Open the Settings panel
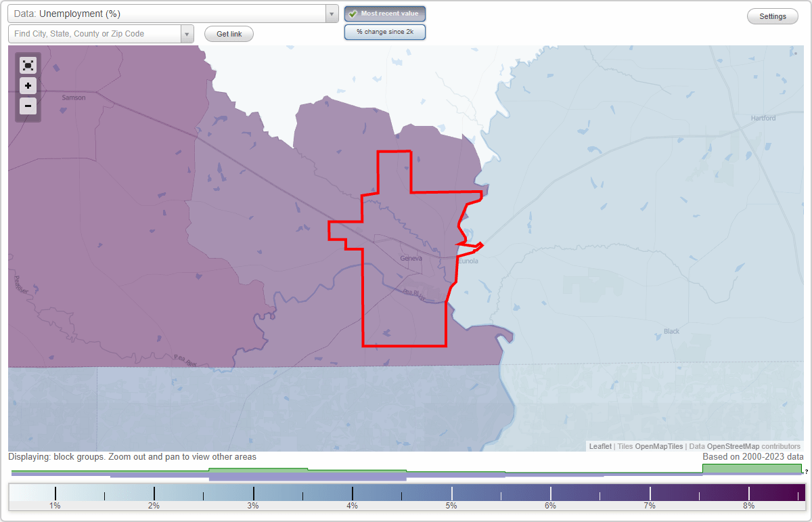 click(x=772, y=16)
